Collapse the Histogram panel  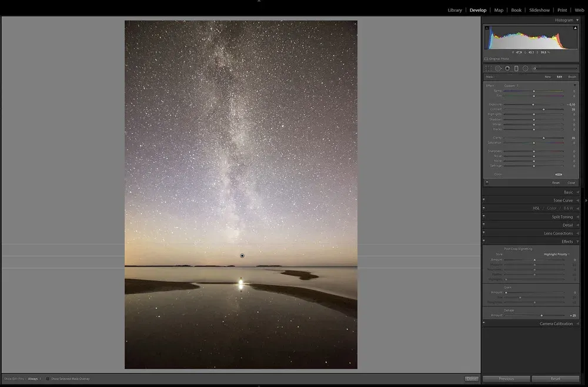tap(577, 20)
